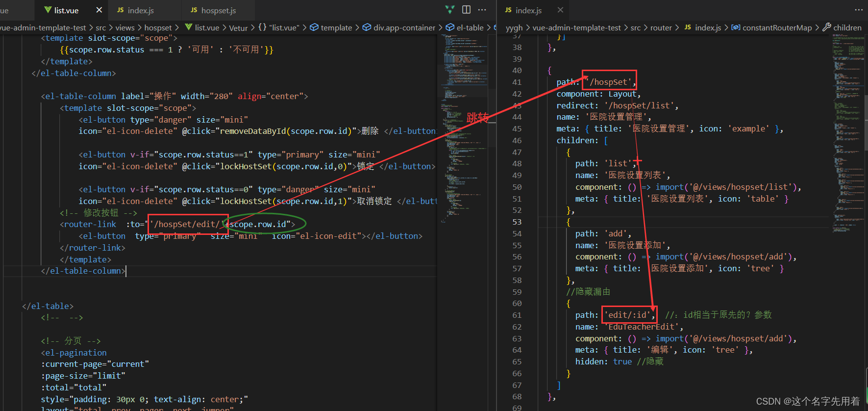The image size is (868, 411).
Task: Close the right group index.js tab
Action: 560,10
